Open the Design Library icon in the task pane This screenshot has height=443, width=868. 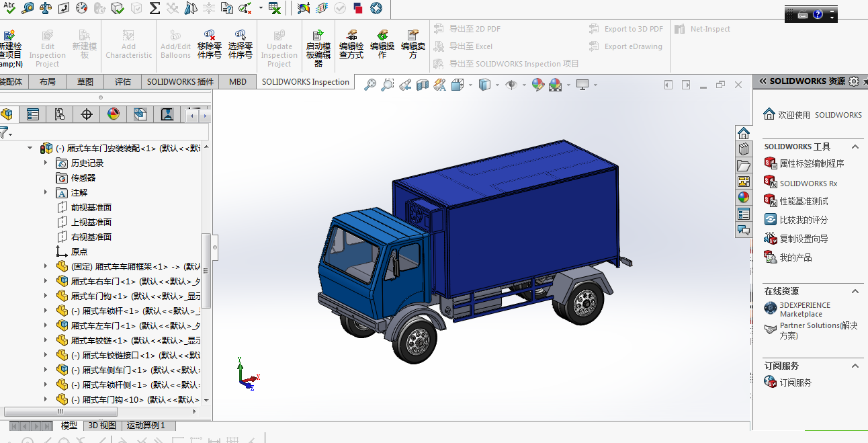(743, 149)
